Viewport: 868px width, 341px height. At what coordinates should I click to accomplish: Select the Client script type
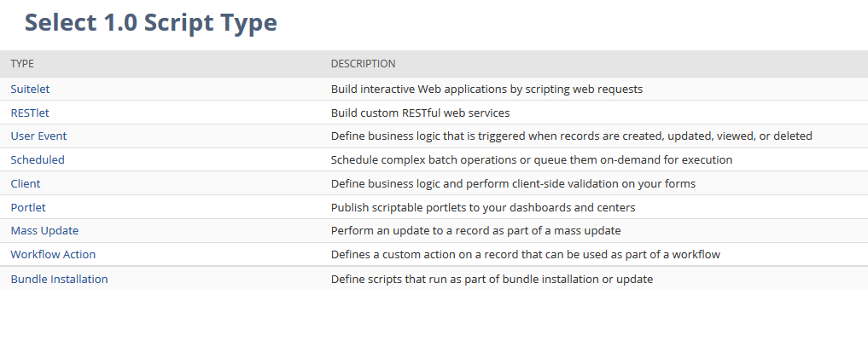(26, 183)
